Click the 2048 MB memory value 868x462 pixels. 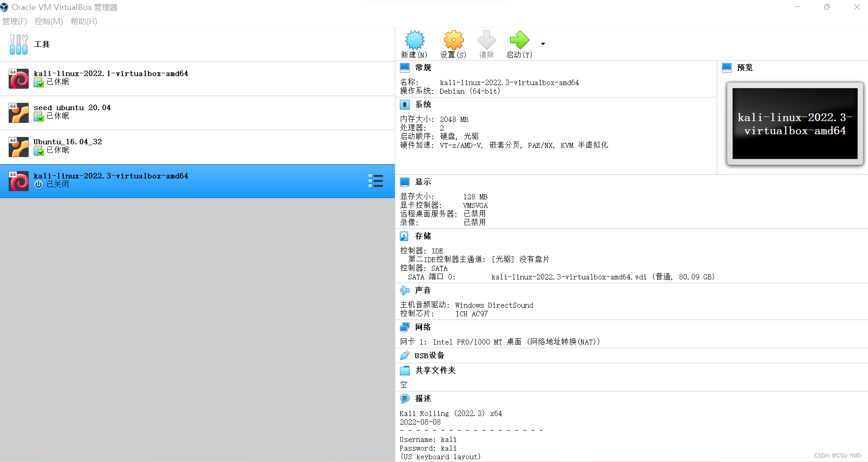click(454, 120)
